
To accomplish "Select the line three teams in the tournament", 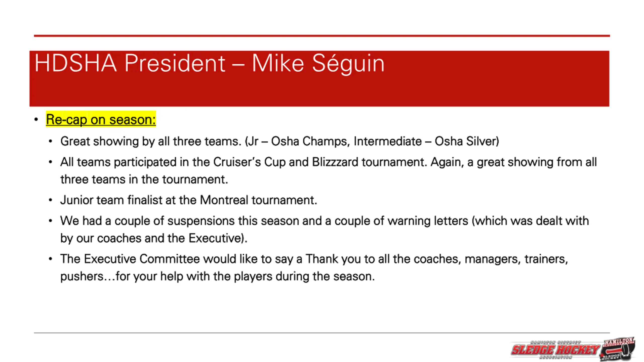I will [144, 179].
